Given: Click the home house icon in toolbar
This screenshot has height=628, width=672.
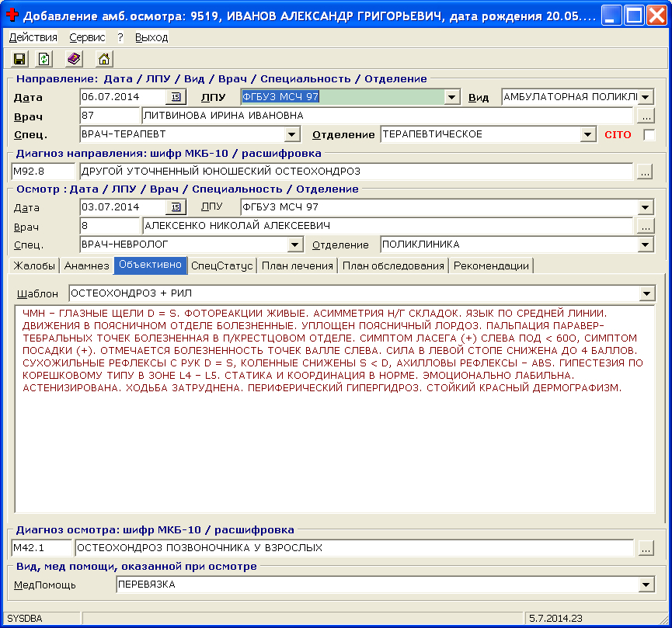Looking at the screenshot, I should pyautogui.click(x=103, y=59).
